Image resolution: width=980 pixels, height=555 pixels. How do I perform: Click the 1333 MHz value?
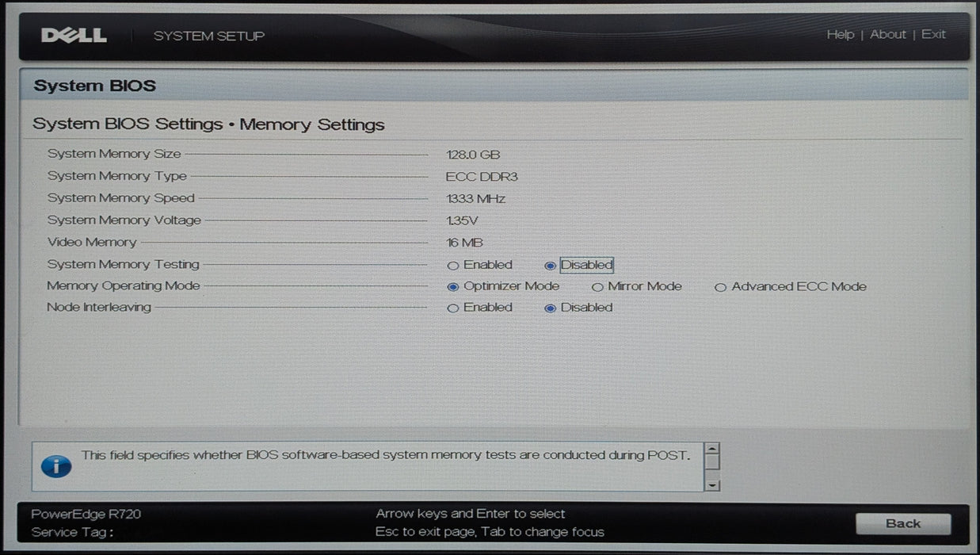tap(475, 199)
